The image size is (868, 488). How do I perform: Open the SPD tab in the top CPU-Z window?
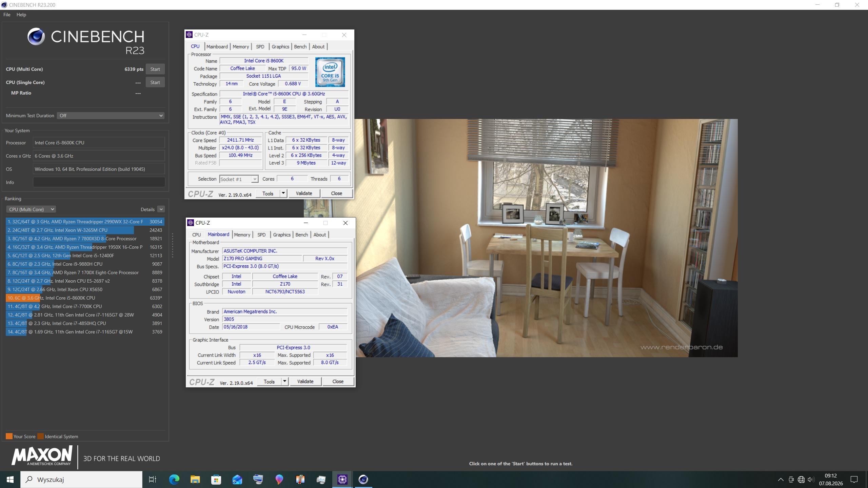coord(260,47)
